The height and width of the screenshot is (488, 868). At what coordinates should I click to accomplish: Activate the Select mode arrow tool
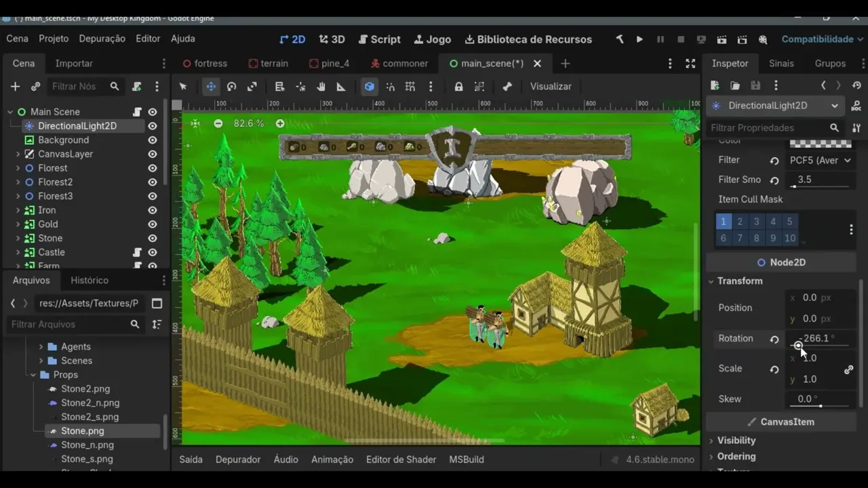point(183,86)
